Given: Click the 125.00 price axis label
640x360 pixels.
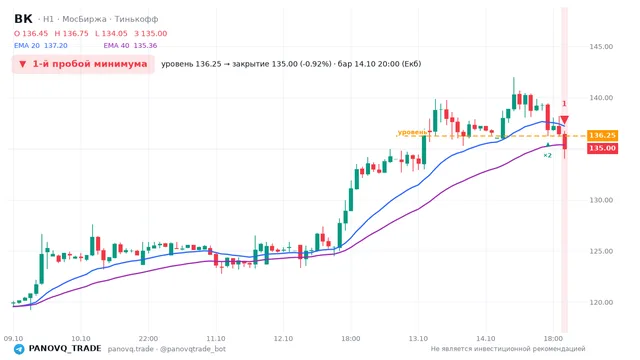Looking at the screenshot, I should click(601, 251).
